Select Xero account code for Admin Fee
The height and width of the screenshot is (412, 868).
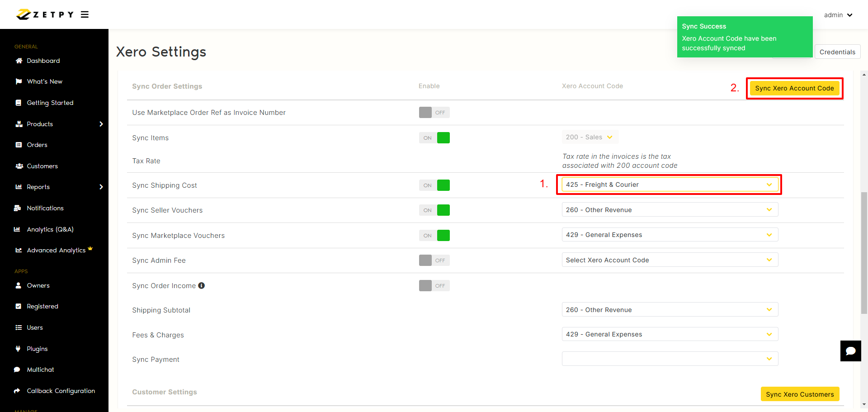point(670,260)
